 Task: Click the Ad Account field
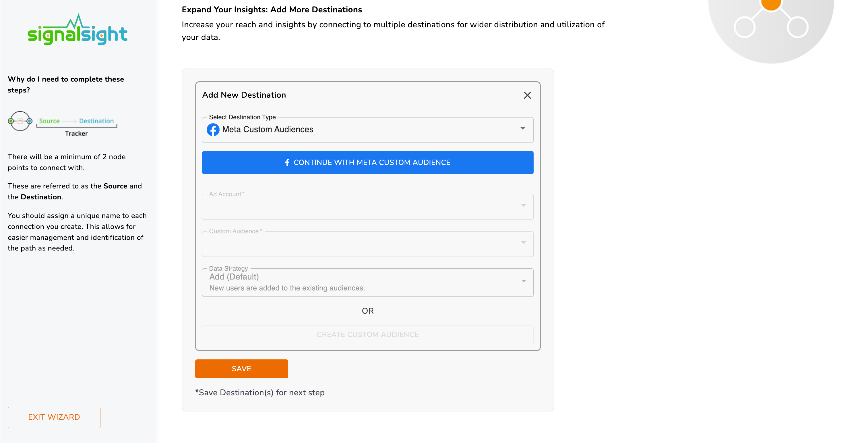tap(368, 207)
